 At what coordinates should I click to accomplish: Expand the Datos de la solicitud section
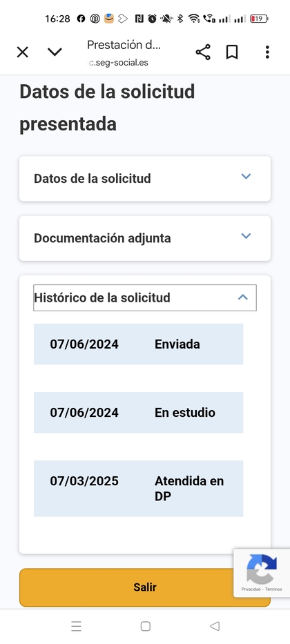pos(145,179)
